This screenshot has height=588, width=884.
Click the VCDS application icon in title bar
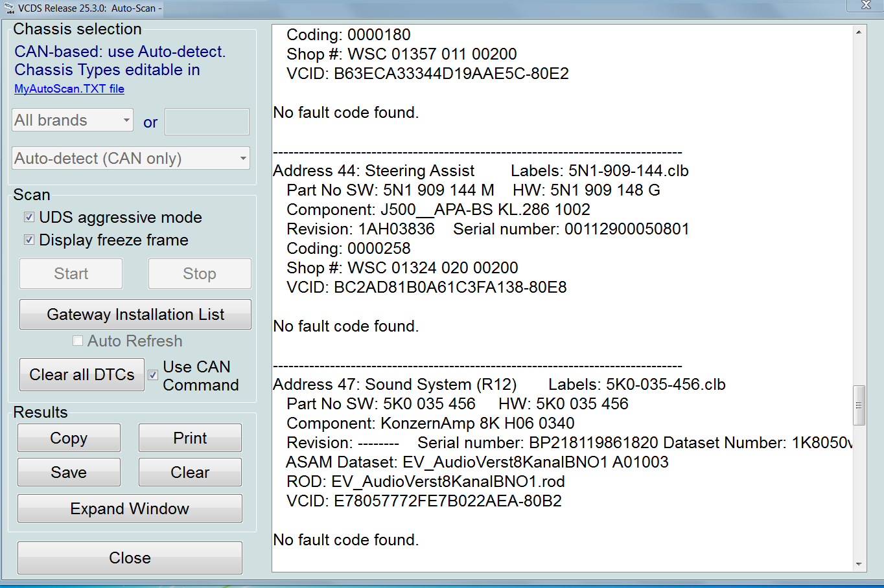[8, 8]
